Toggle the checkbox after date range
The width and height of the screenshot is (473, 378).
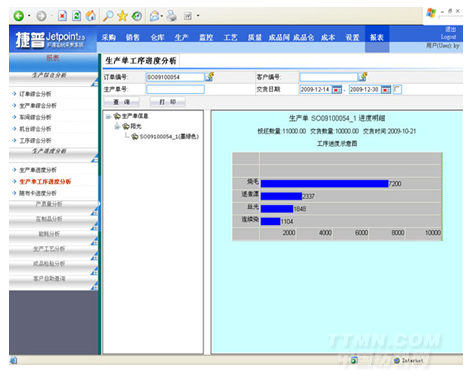coord(397,90)
